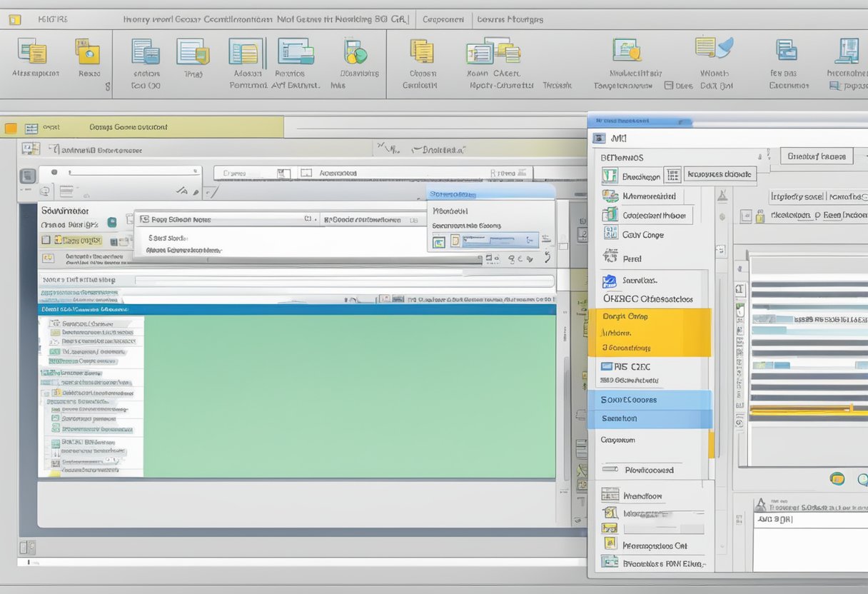Open the krayayses doonate dropdown

[x=720, y=175]
